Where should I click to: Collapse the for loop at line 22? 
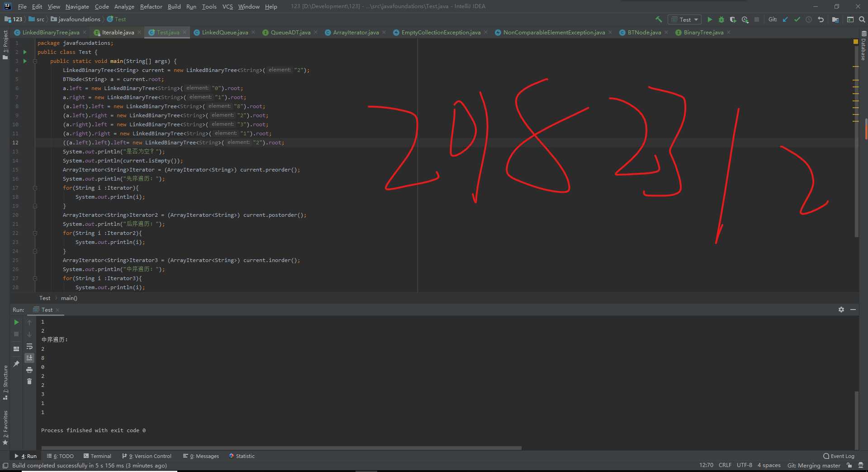coord(35,233)
